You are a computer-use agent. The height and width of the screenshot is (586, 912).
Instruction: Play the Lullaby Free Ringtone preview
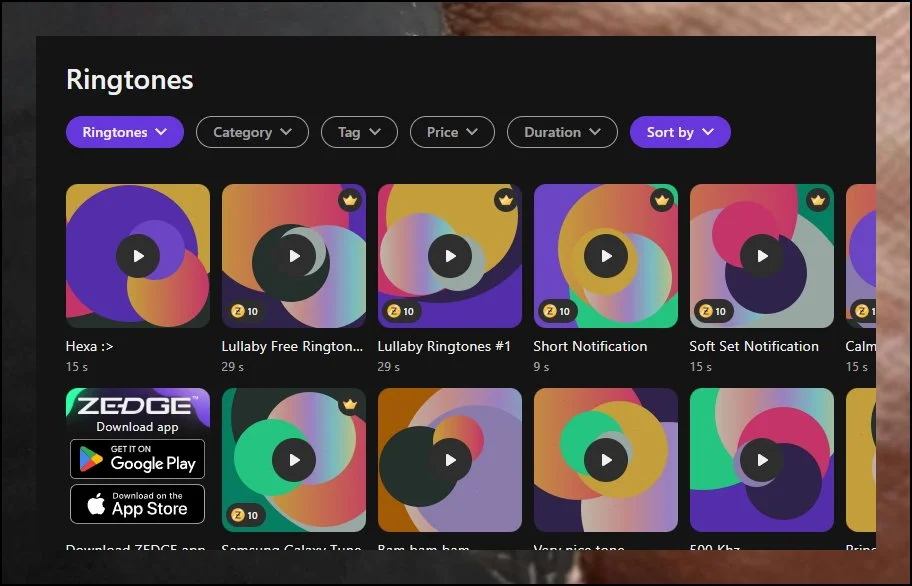[294, 256]
